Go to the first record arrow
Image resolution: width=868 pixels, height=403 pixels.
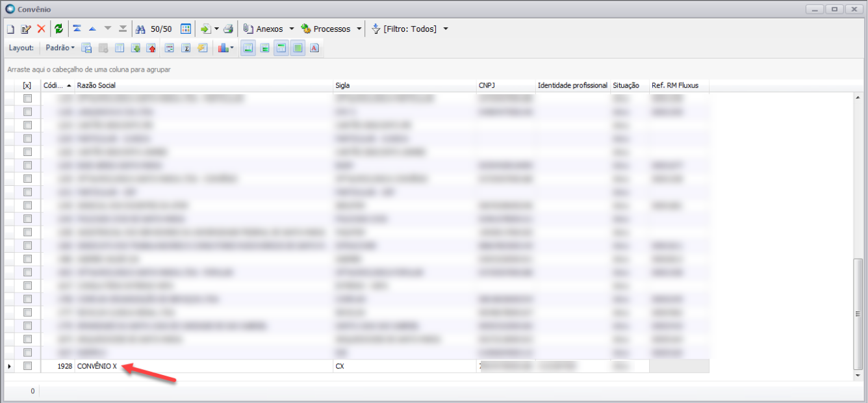click(77, 29)
